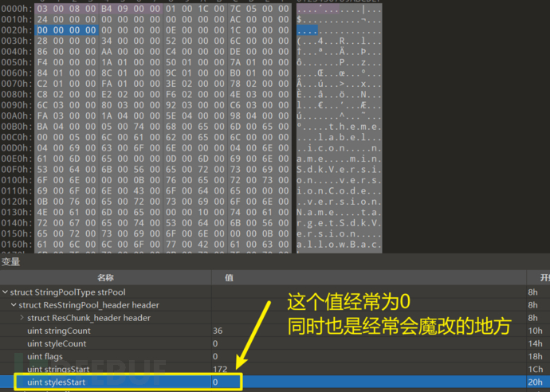The height and width of the screenshot is (392, 550).
Task: Click the 值 column header
Action: click(x=229, y=278)
